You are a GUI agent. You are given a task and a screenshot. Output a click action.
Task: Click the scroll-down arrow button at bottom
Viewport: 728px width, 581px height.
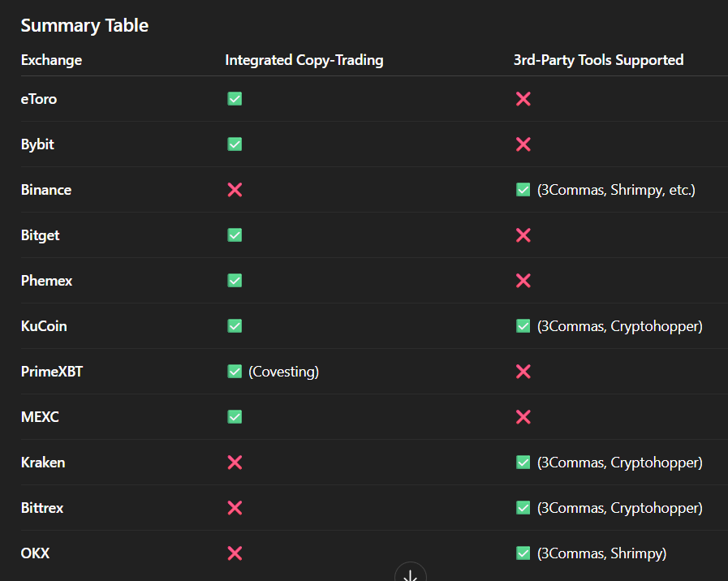point(411,574)
